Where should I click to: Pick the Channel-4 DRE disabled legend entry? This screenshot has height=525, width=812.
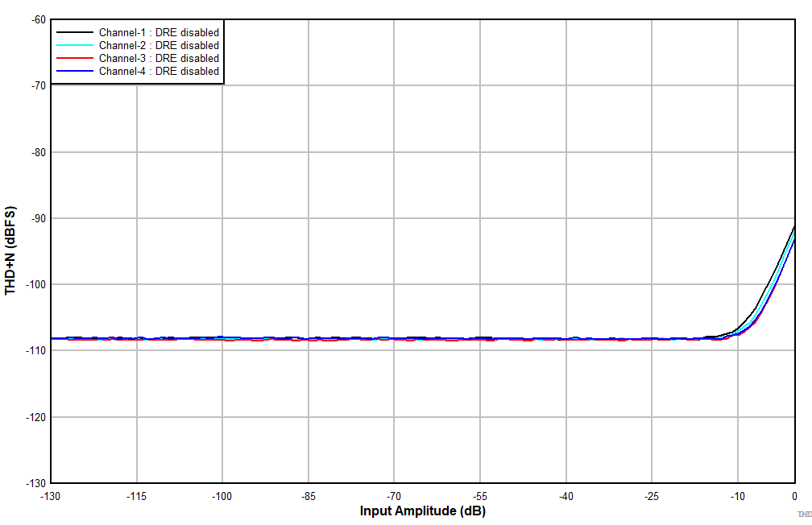(x=159, y=72)
